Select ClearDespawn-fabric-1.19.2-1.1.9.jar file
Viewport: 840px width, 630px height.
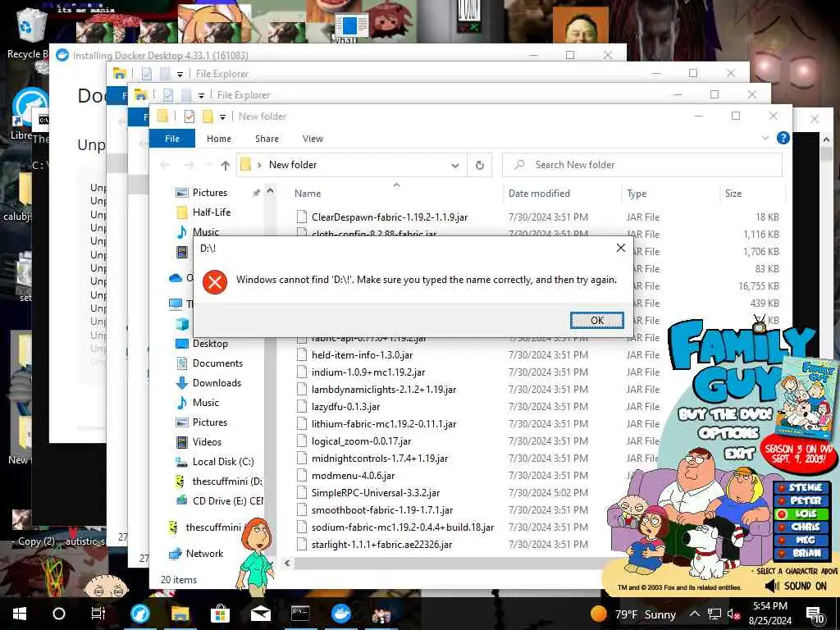coord(390,217)
